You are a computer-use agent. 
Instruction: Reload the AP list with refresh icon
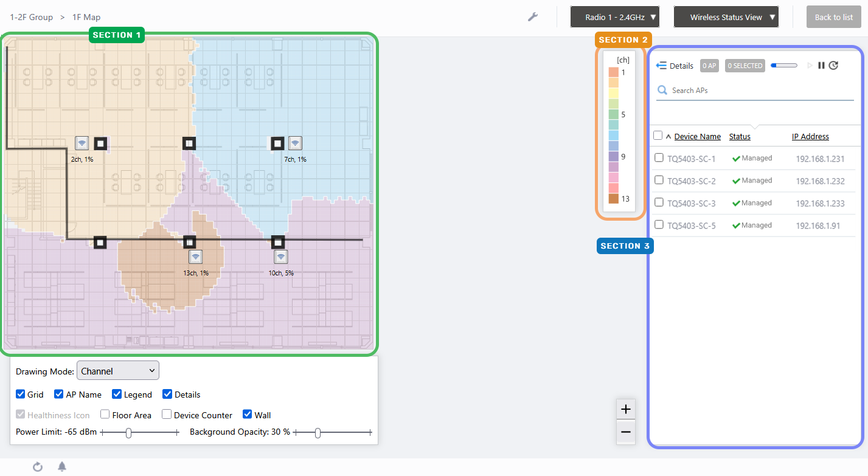pos(833,66)
